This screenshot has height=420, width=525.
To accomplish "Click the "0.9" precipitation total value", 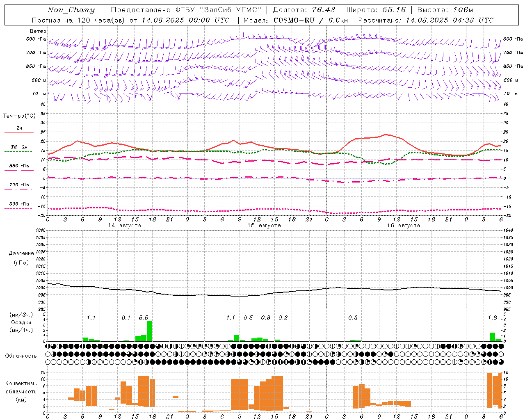I will 266,317.
